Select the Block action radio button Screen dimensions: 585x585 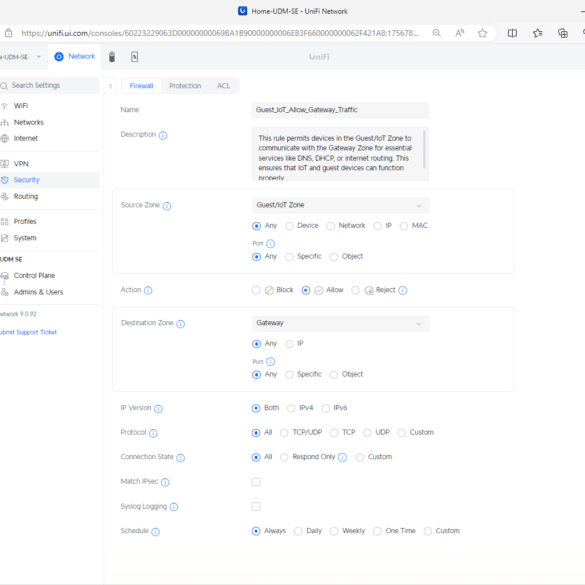coord(256,290)
